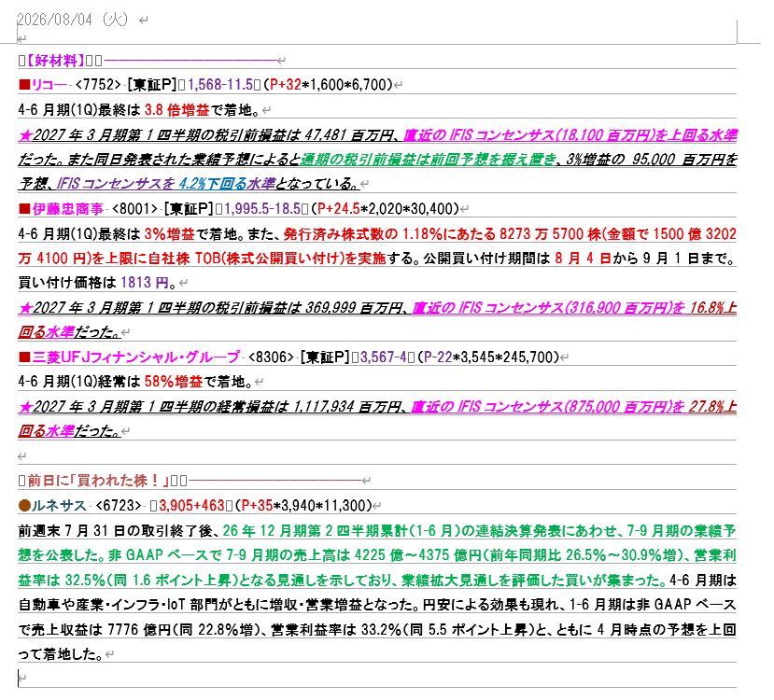
Task: Click the price text 3,567-4
Action: pyautogui.click(x=384, y=357)
